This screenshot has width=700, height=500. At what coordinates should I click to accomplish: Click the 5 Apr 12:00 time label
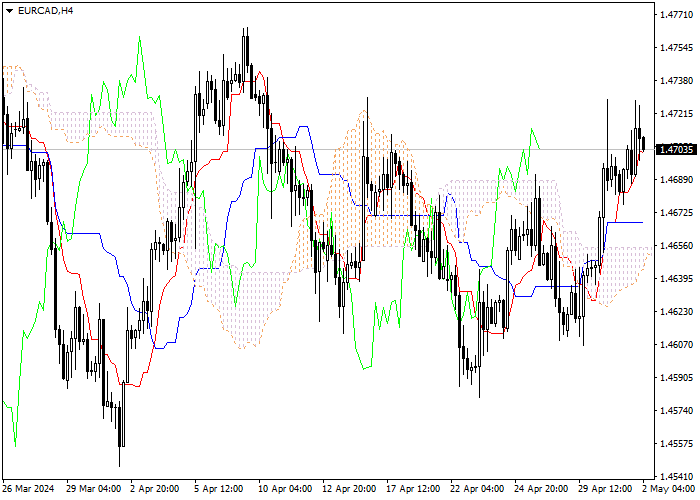(220, 489)
